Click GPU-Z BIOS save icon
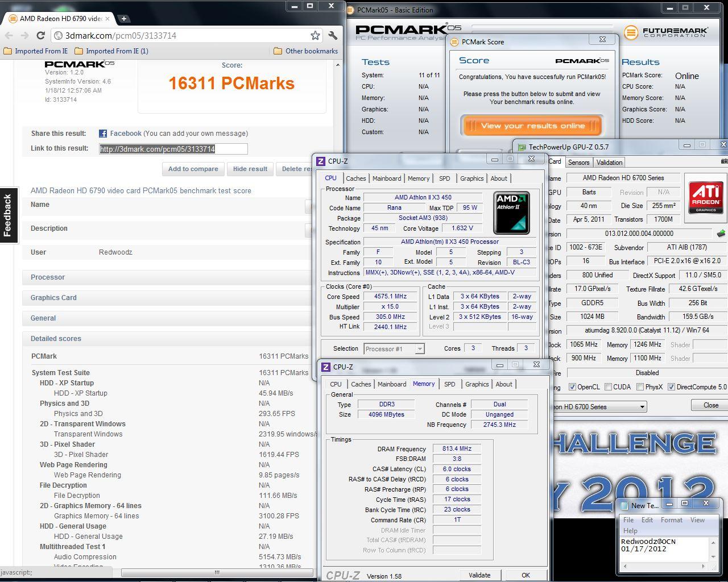Screen dimensions: 728x582 [721, 234]
